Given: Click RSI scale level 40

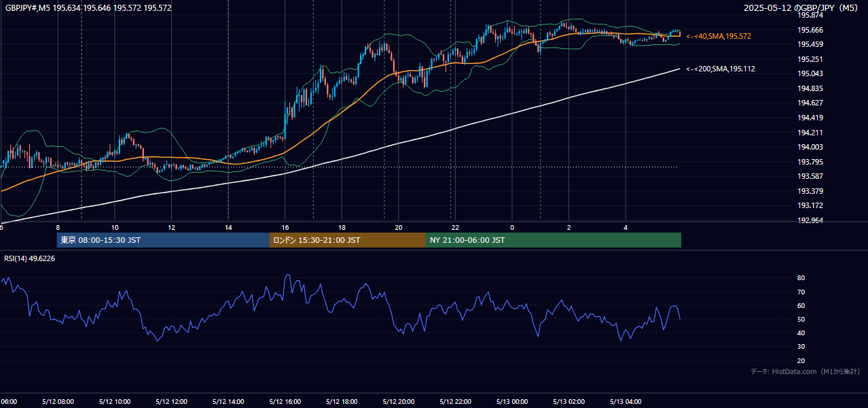Looking at the screenshot, I should pos(801,333).
